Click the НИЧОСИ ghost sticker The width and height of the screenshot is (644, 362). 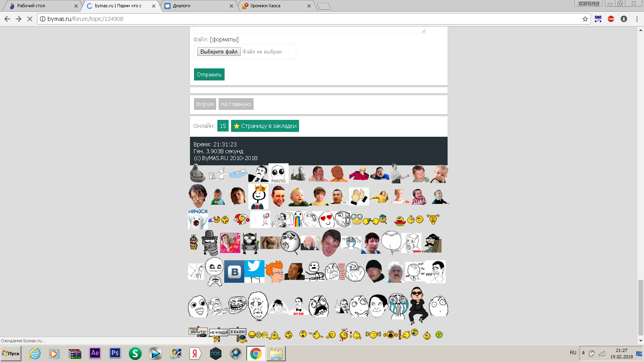coord(198,219)
